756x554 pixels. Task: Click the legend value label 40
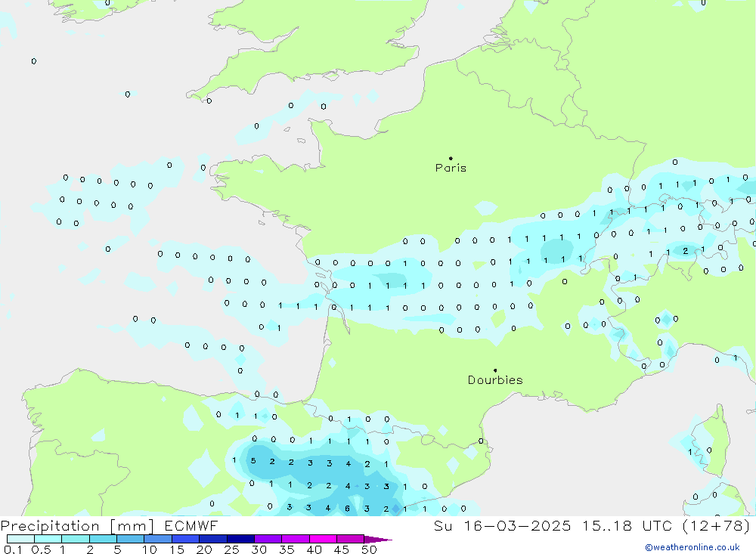[x=314, y=549]
